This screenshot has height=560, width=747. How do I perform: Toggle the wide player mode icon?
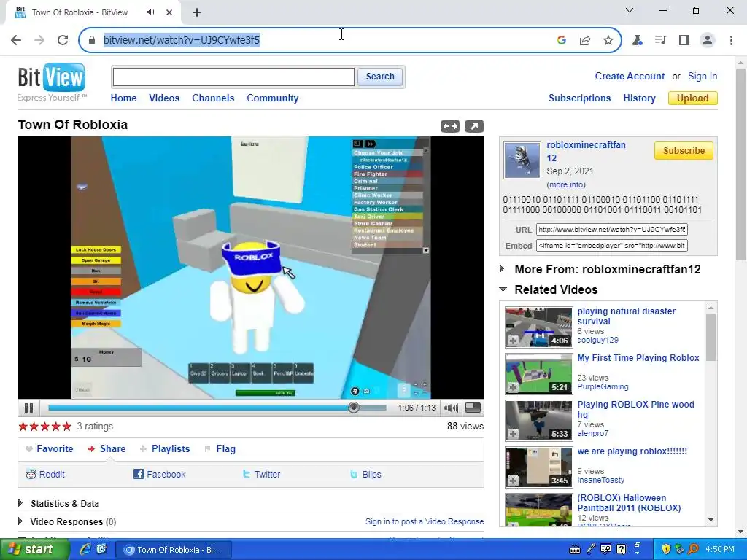(450, 126)
